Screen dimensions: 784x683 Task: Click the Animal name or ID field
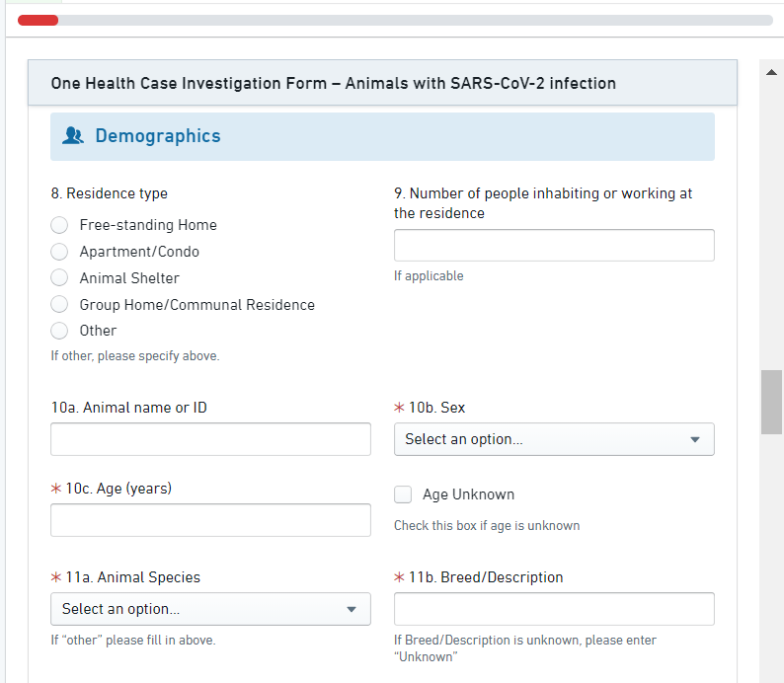(x=210, y=439)
